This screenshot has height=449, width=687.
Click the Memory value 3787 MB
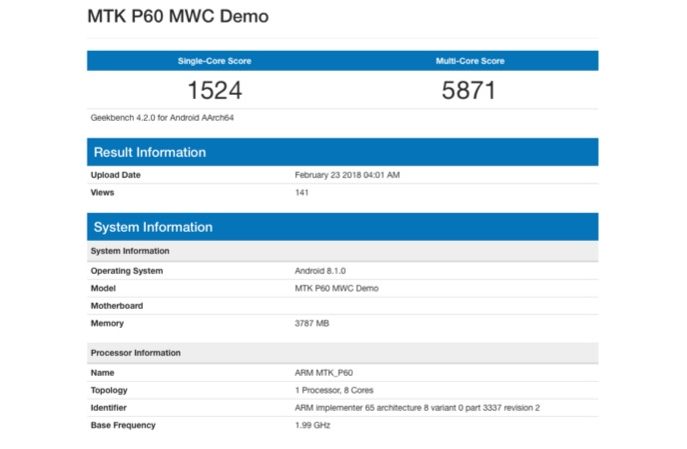point(313,323)
